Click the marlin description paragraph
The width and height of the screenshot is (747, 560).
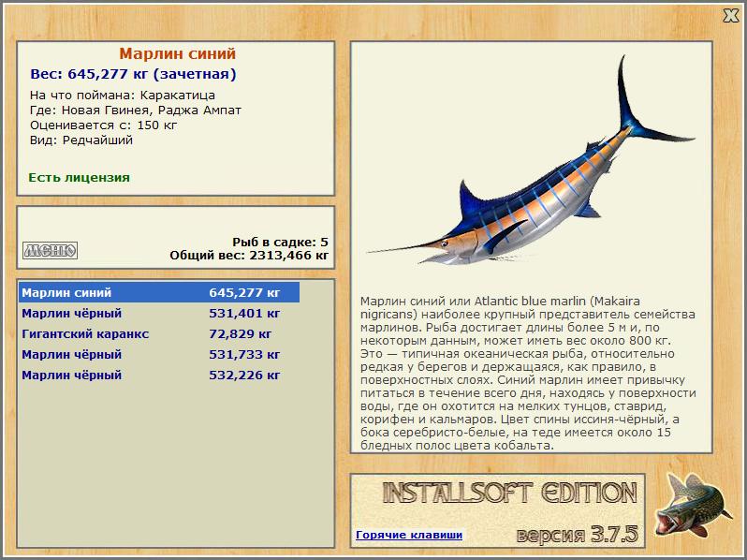528,373
